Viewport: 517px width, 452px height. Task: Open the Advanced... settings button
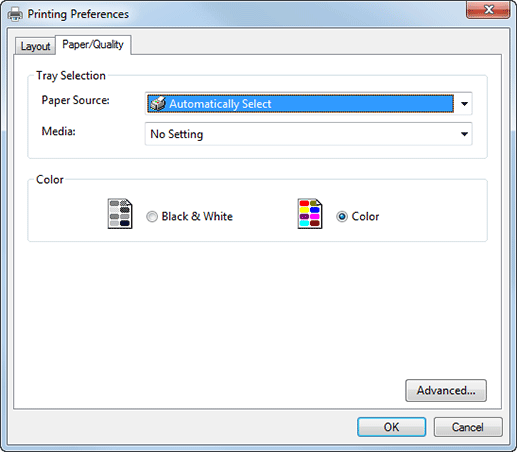(x=446, y=390)
